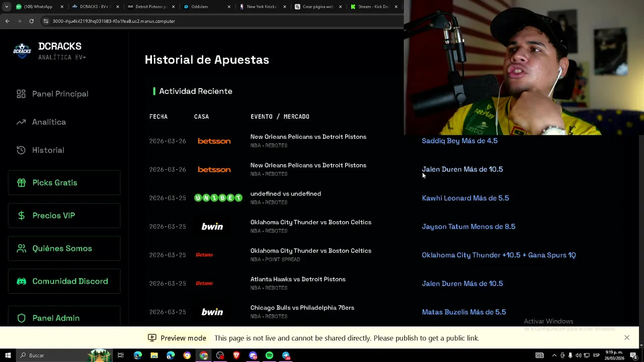Viewport: 644px width, 362px height.
Task: Click the dollar icon on Precios VIP
Action: (21, 216)
